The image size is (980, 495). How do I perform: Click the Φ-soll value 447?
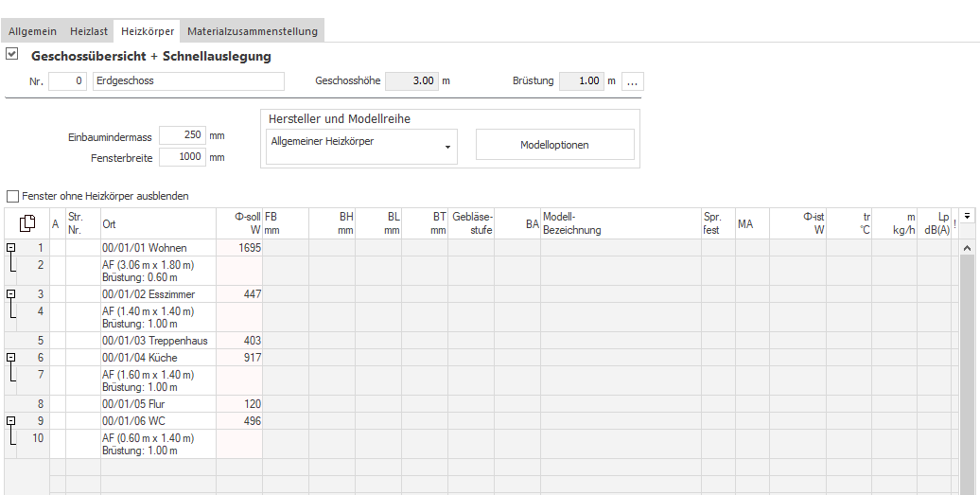pos(253,294)
